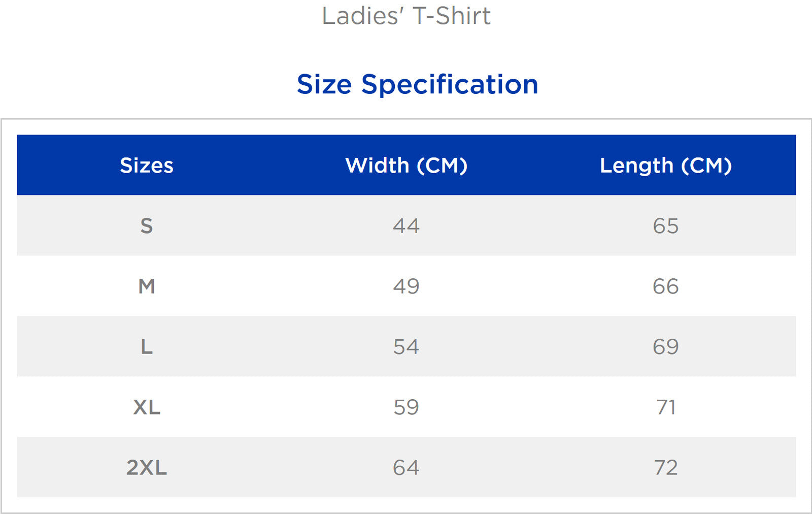The image size is (812, 514).
Task: Select width value 64 for size 2XL
Action: tap(406, 468)
